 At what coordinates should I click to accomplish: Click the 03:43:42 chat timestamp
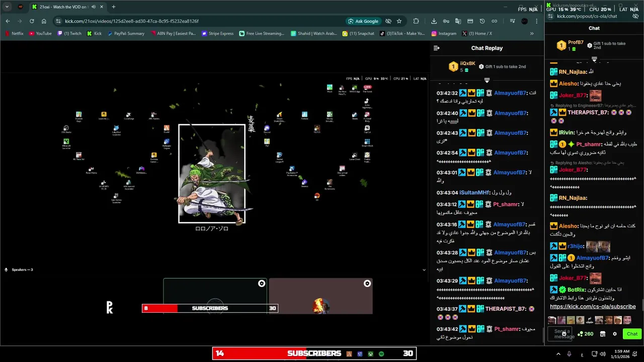click(x=447, y=329)
